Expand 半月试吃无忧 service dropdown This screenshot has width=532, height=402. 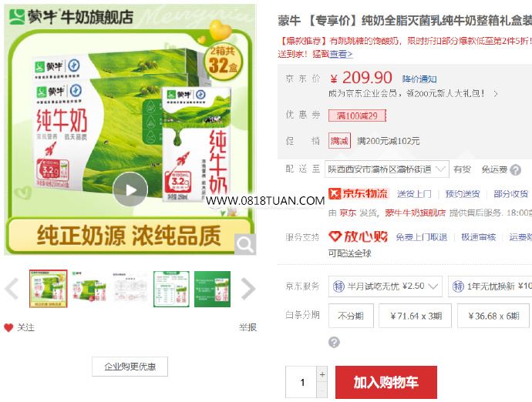[x=385, y=286]
